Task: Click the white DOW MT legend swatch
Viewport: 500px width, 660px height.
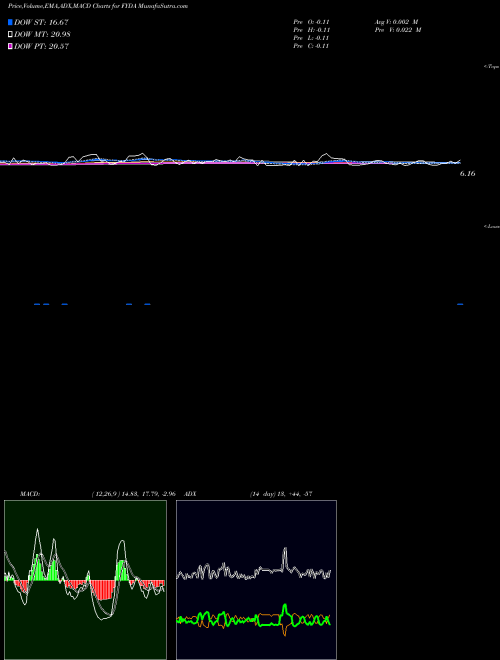Action: [x=10, y=35]
